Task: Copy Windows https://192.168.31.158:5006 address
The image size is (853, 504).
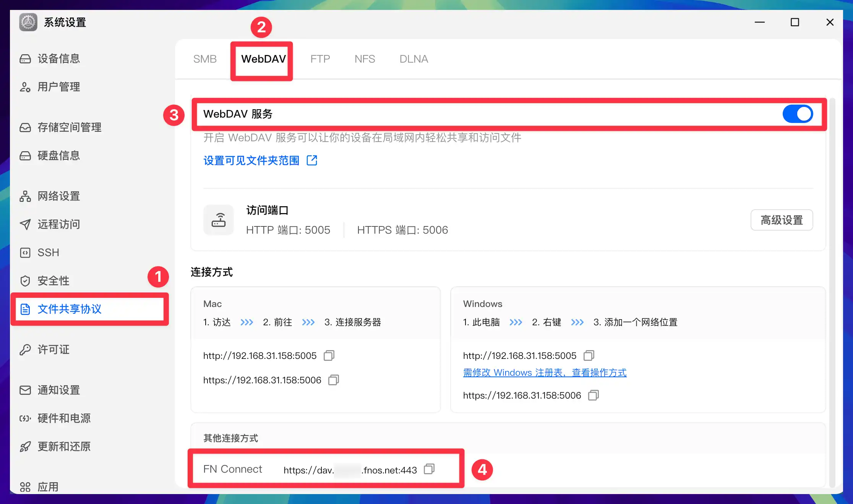Action: tap(594, 395)
